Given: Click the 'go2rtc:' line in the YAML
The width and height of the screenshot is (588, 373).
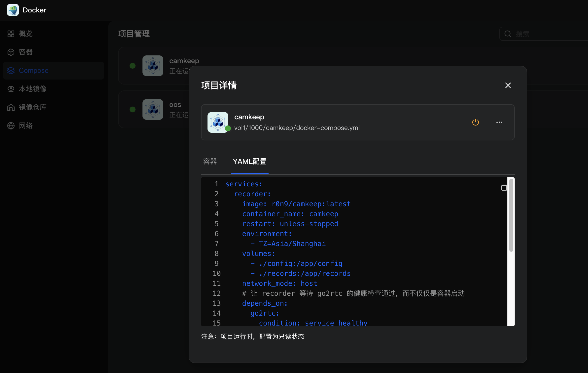Looking at the screenshot, I should (x=265, y=313).
